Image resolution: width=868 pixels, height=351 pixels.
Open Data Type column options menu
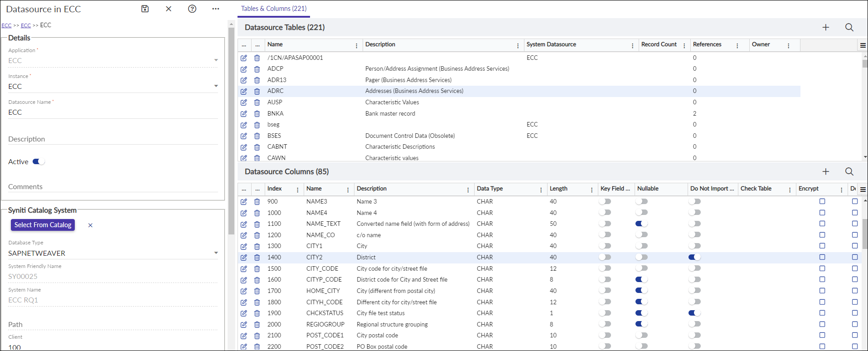(x=541, y=190)
